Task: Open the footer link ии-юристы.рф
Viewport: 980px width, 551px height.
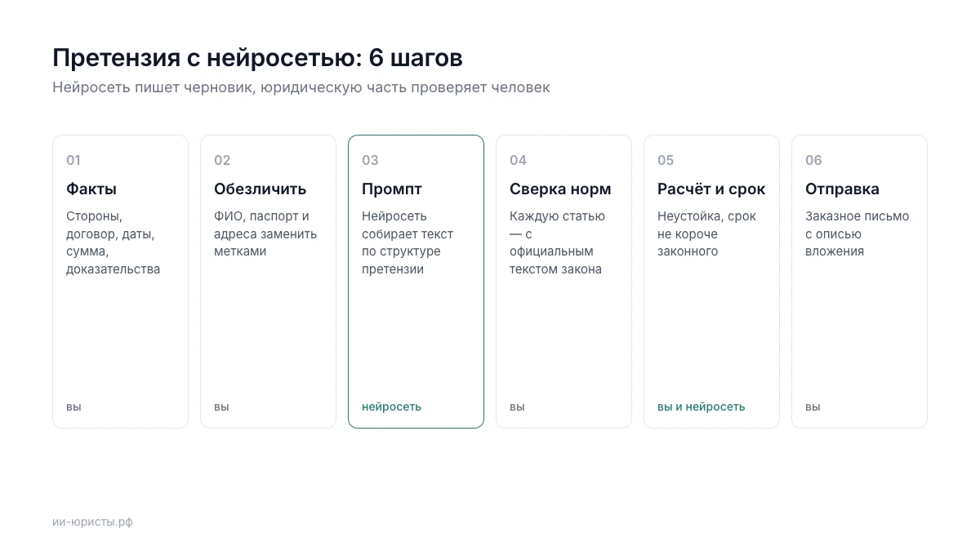Action: pyautogui.click(x=92, y=522)
